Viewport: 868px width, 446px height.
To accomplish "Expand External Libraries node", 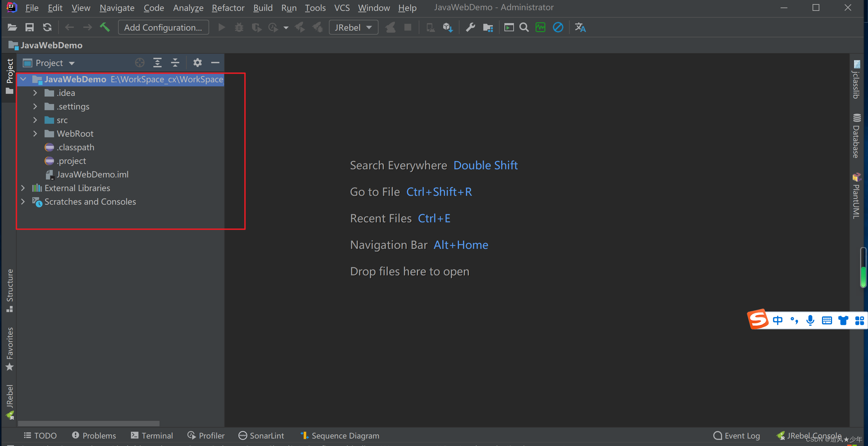I will click(x=23, y=188).
